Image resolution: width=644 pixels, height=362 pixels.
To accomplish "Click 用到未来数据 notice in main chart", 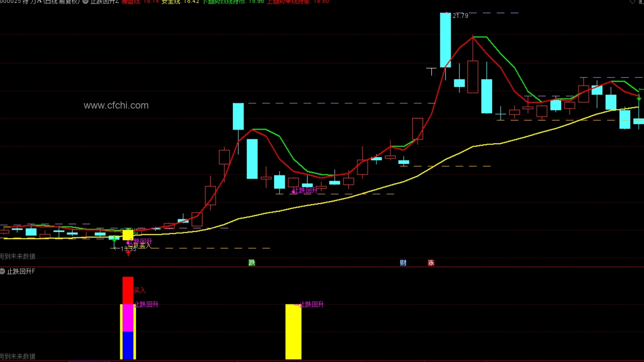I will tap(18, 256).
